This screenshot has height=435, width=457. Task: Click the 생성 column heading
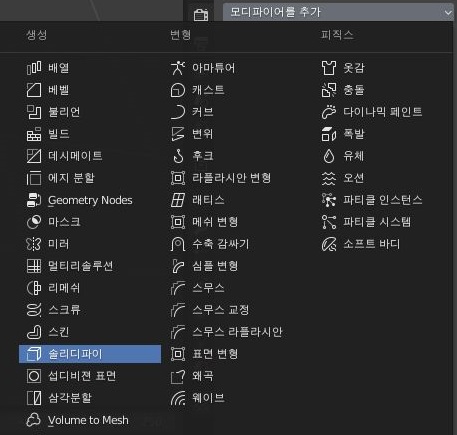tap(37, 35)
